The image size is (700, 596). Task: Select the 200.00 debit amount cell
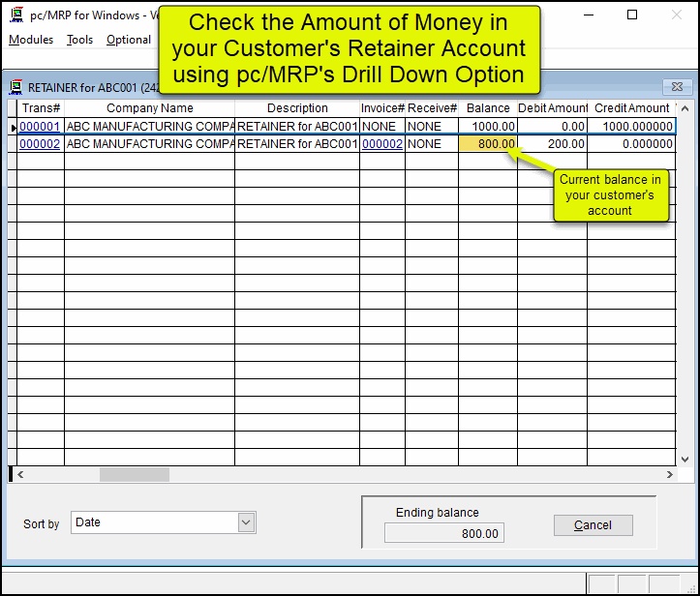click(553, 143)
